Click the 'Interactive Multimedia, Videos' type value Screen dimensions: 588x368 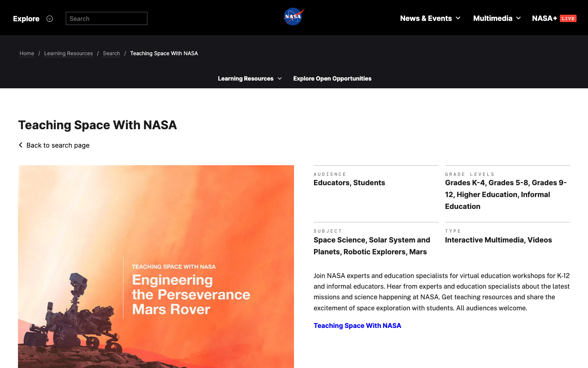point(499,240)
